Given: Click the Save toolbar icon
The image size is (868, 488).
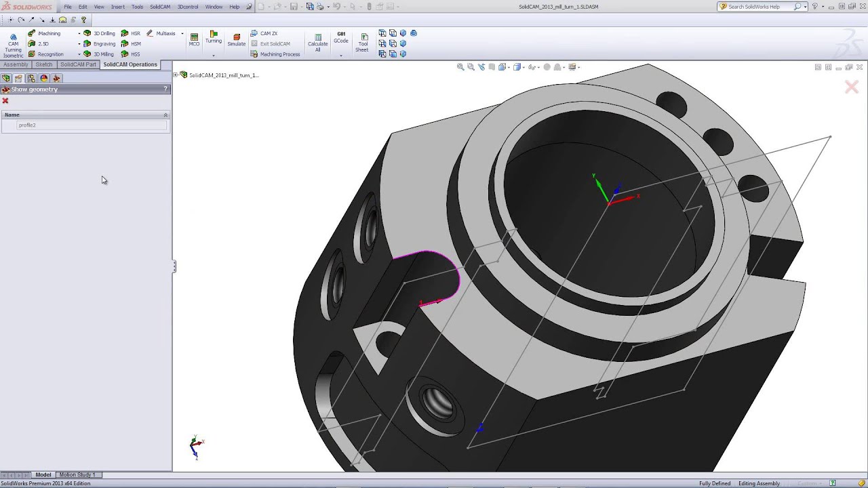Looking at the screenshot, I should pos(294,7).
